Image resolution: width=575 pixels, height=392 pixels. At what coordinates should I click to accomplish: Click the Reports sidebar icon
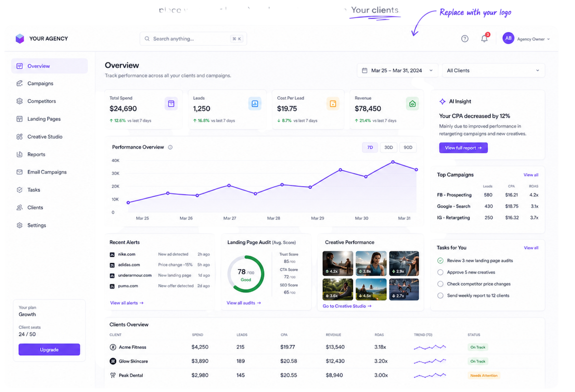(x=20, y=154)
